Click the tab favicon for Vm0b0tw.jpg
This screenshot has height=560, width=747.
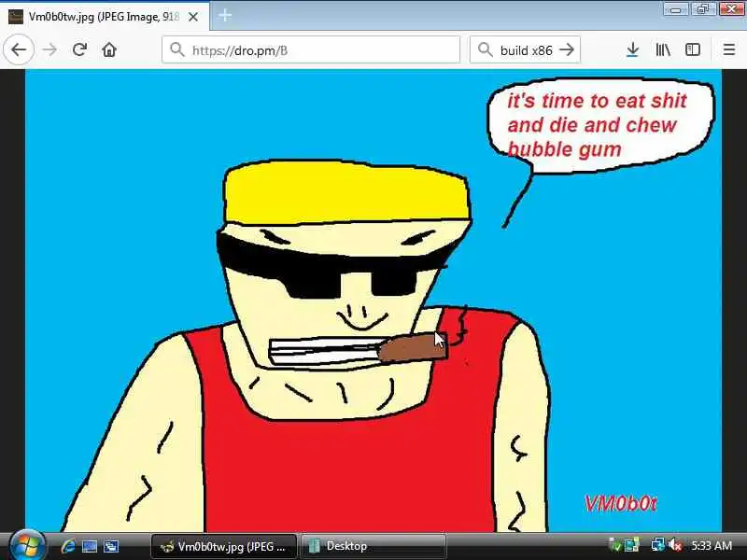click(16, 17)
